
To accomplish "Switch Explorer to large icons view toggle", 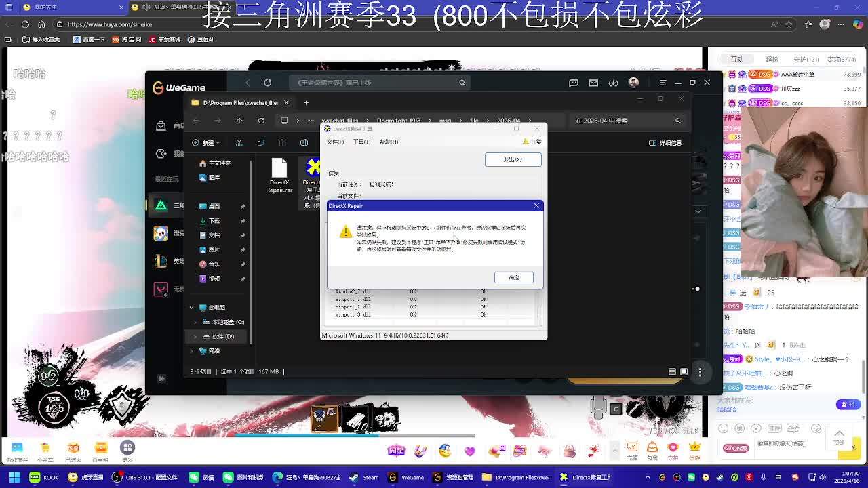I will click(x=684, y=371).
